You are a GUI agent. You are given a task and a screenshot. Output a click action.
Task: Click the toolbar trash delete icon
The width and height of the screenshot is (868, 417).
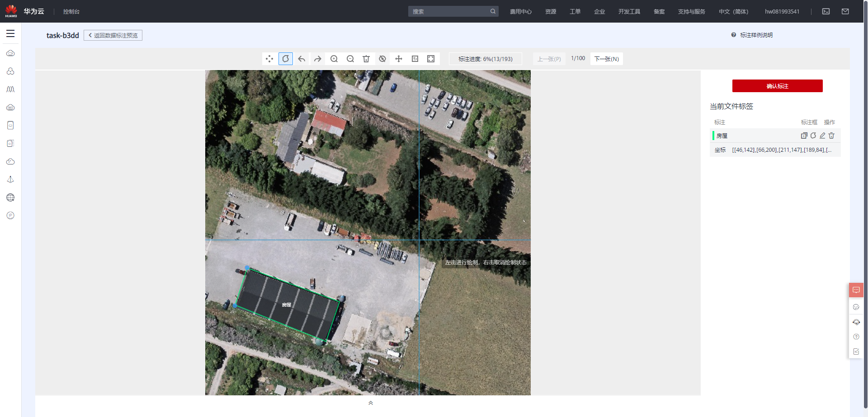[x=366, y=59]
